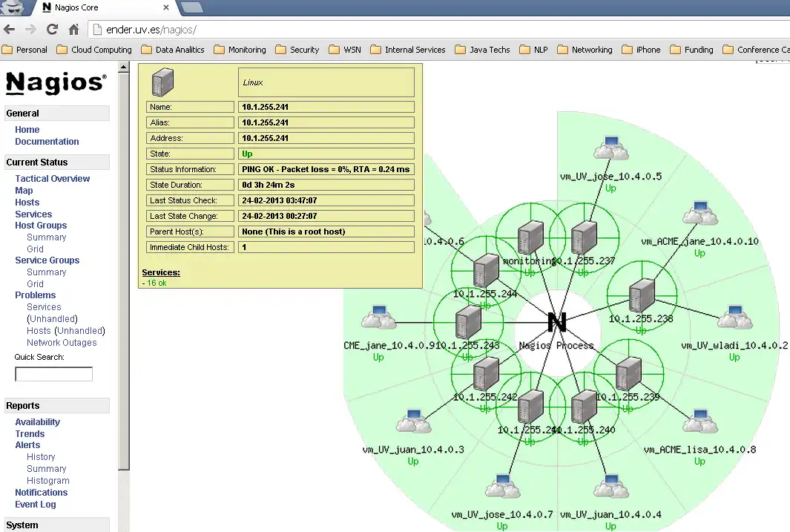The width and height of the screenshot is (790, 532).
Task: Click the vm_ACME_jane_10.4.0.10 cloud icon
Action: 700,213
